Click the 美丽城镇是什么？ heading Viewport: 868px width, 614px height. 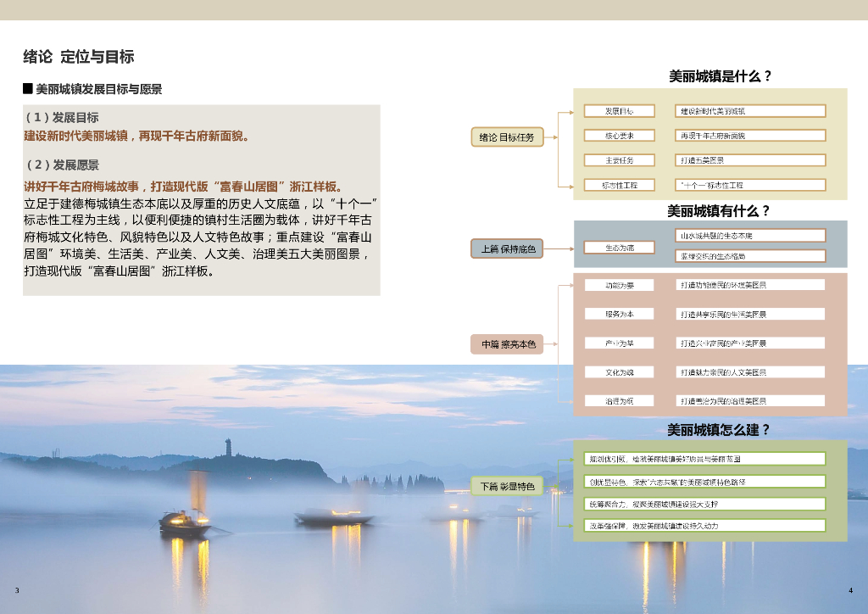(x=721, y=76)
